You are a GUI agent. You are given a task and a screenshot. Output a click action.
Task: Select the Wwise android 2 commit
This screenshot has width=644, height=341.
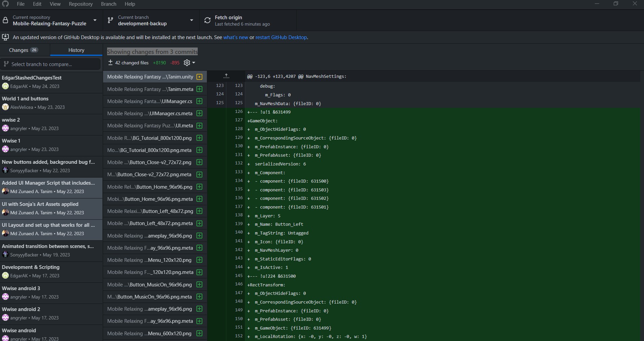51,314
